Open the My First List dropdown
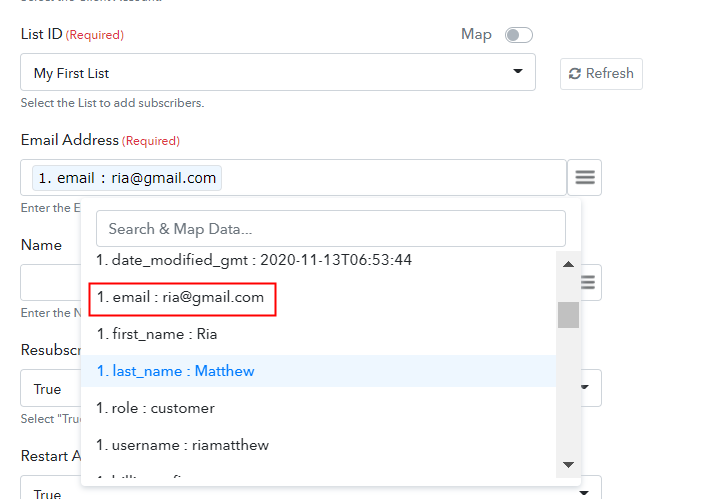Image resolution: width=726 pixels, height=499 pixels. (x=278, y=72)
